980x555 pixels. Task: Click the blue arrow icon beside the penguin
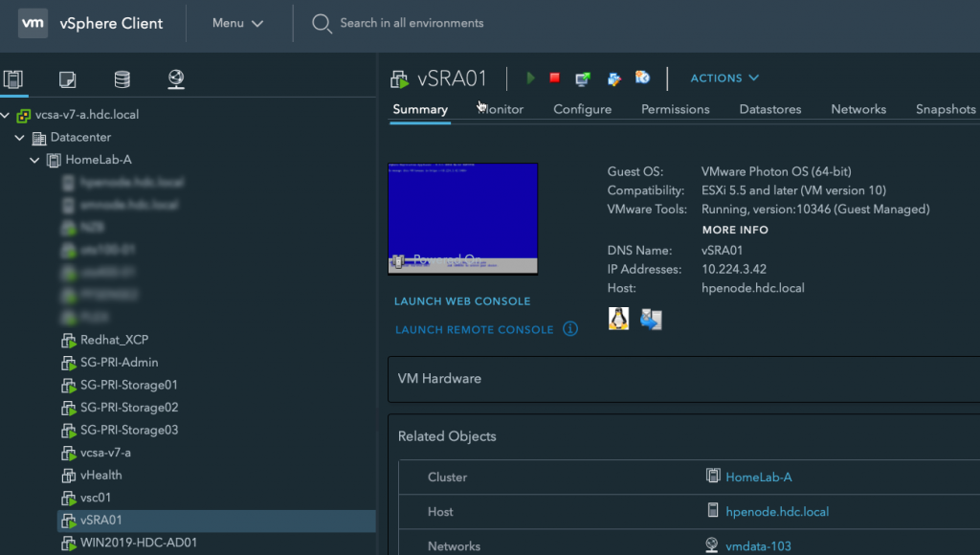[651, 320]
